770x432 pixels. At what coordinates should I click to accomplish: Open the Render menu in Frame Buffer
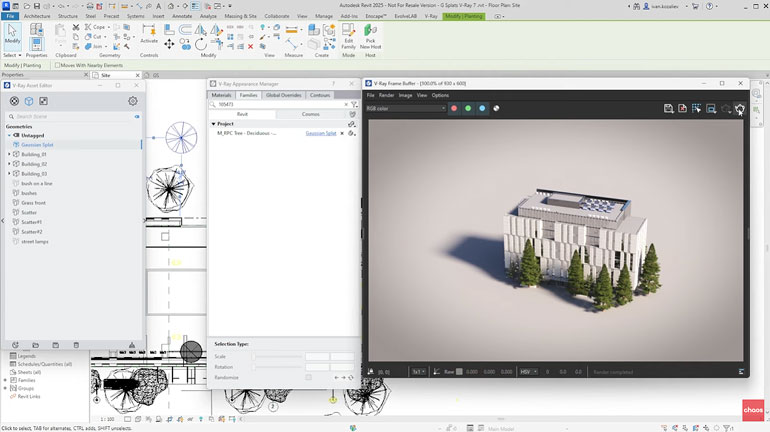point(386,96)
